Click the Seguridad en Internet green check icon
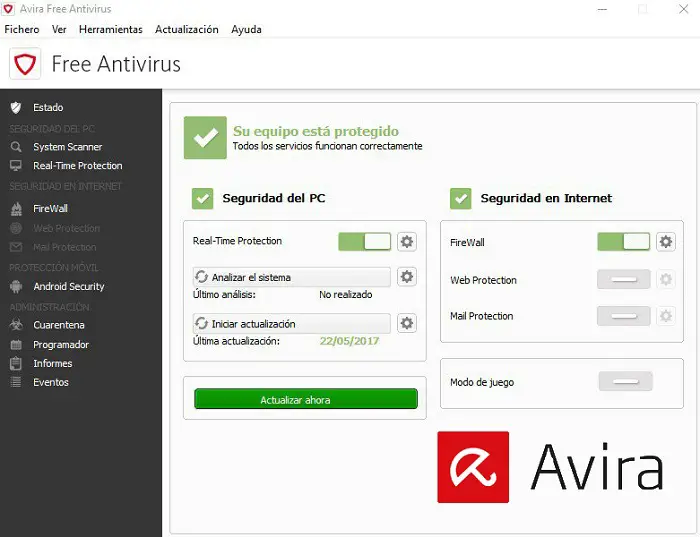700x537 pixels. 461,198
